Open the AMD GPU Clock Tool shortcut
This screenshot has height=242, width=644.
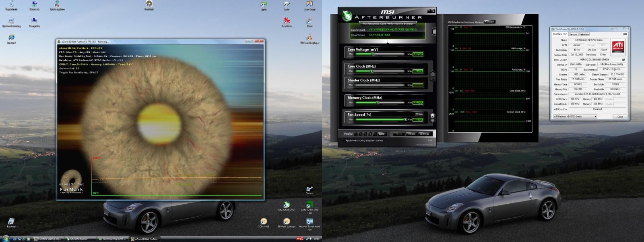pyautogui.click(x=310, y=207)
